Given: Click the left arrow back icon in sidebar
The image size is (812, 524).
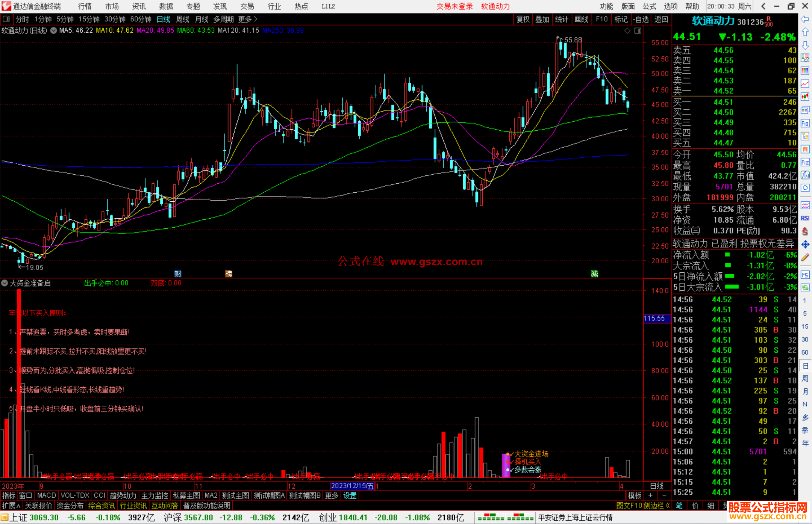Looking at the screenshot, I should coord(805,19).
